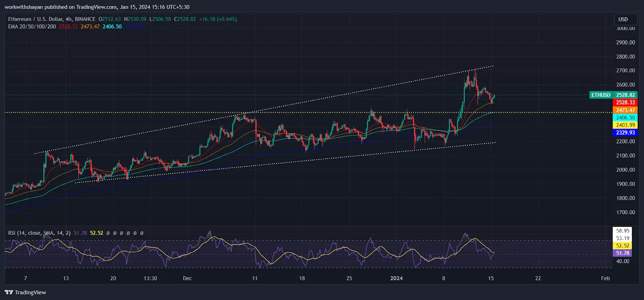
Task: Click the 40.00 RSI scale label
Action: (622, 261)
